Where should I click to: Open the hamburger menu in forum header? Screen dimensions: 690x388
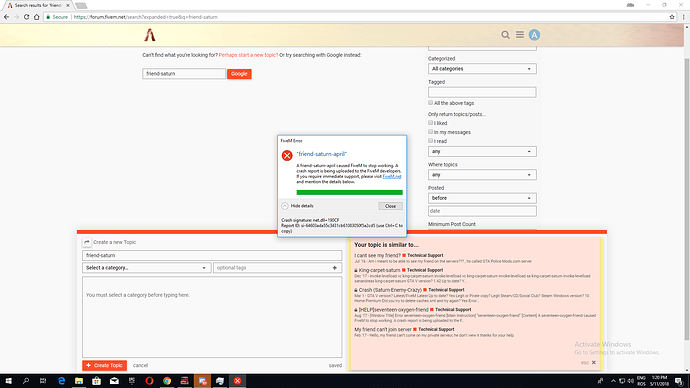[520, 34]
